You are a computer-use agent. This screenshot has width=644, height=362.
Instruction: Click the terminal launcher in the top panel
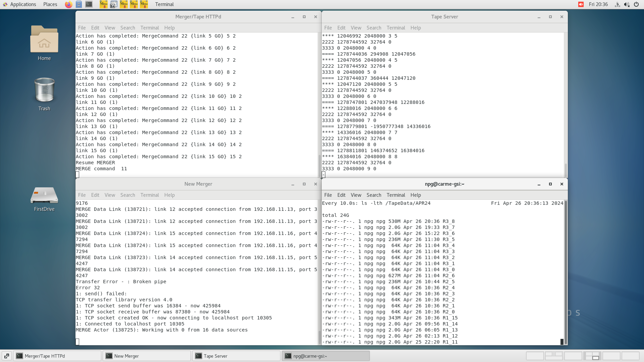(x=89, y=4)
